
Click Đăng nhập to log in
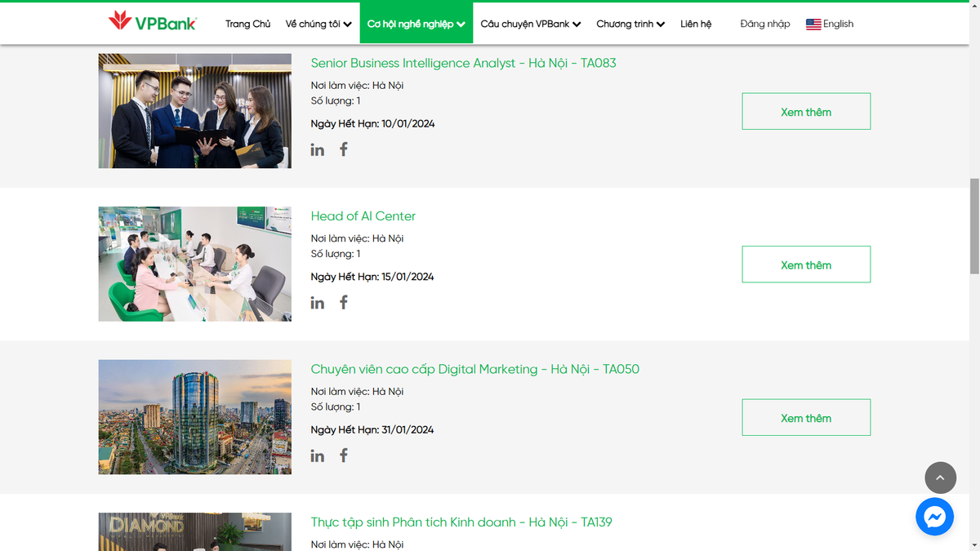click(765, 24)
